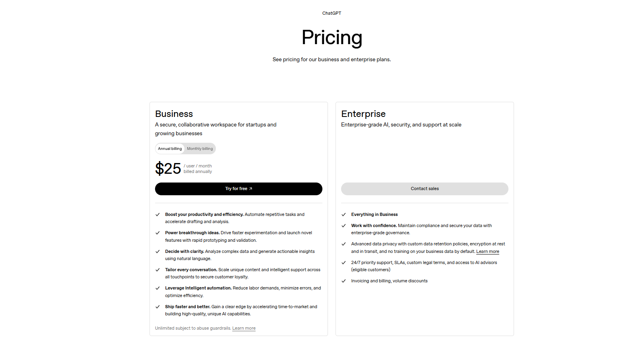
Task: Open Learn more about abuse guardrails
Action: (x=244, y=328)
